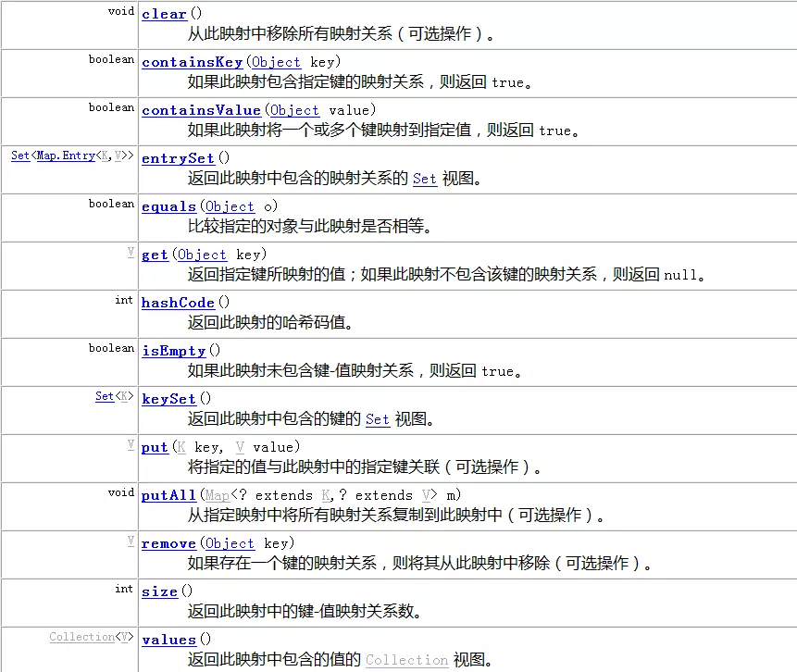Click int return type of size

tap(124, 589)
